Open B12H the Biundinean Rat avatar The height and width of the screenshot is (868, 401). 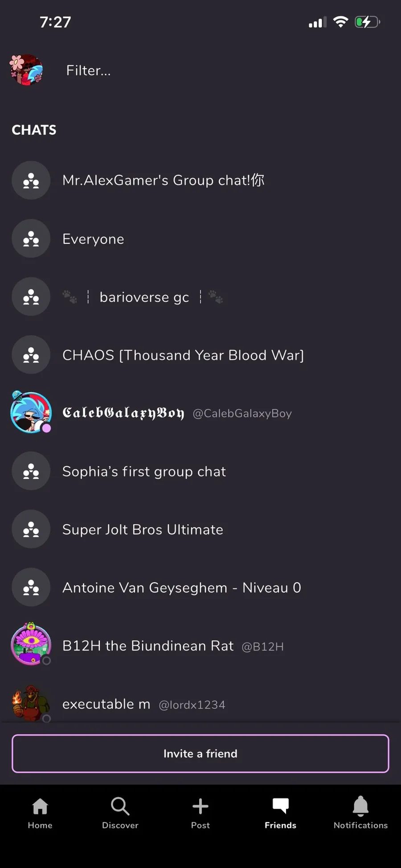[31, 645]
